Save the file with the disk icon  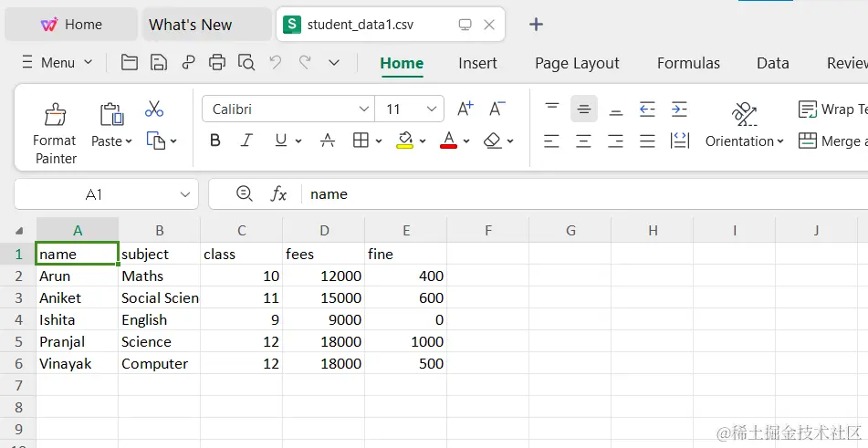159,62
